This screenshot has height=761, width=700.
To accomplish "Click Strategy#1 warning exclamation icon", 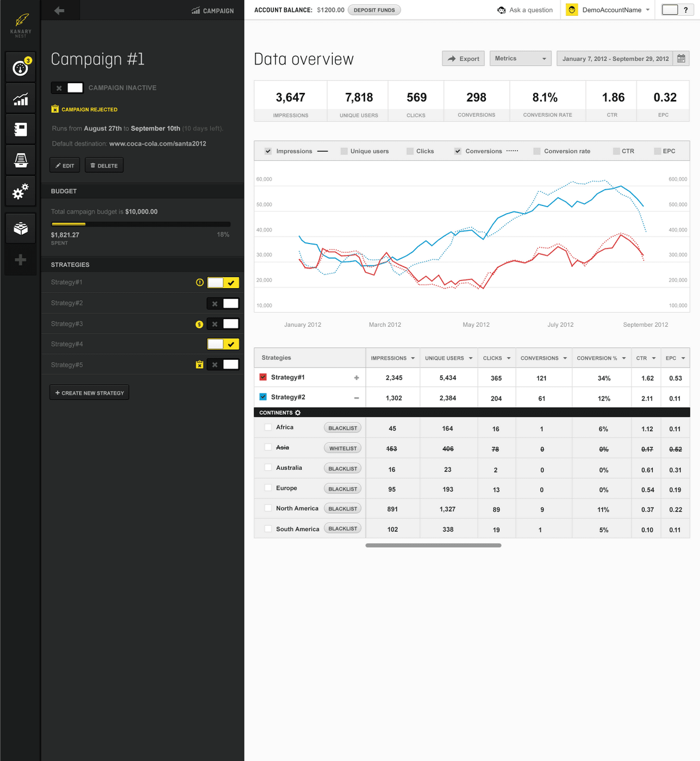I will 199,283.
